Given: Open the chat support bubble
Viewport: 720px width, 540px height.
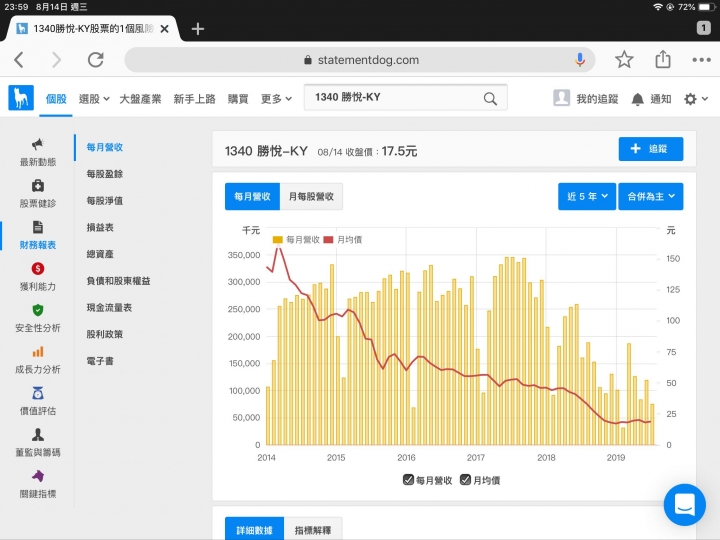Looking at the screenshot, I should (x=685, y=505).
